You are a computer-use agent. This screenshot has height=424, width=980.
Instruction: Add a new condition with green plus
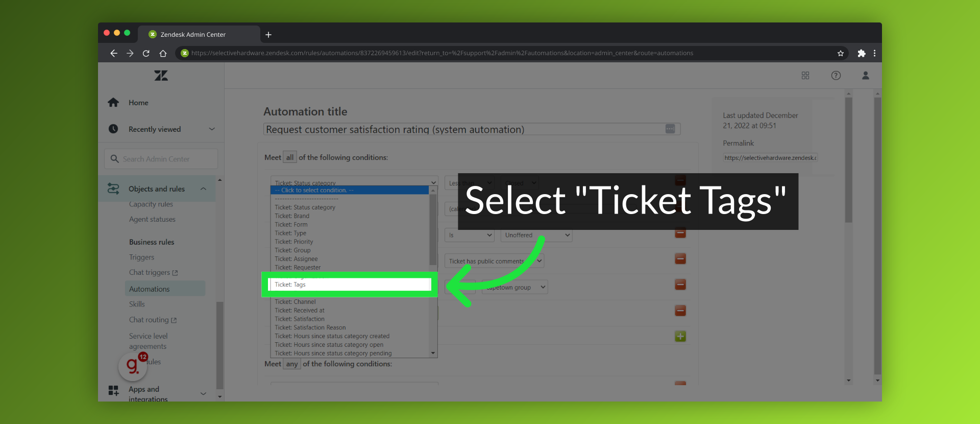(x=680, y=337)
